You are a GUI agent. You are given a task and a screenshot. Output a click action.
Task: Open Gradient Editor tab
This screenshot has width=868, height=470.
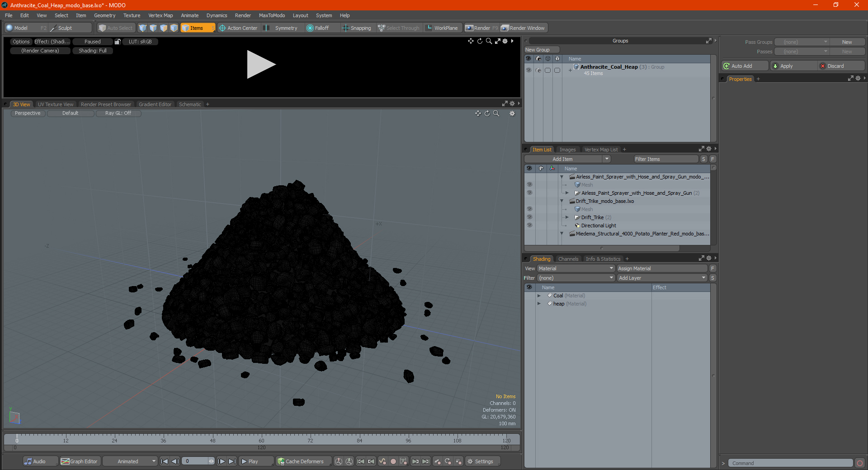(155, 104)
